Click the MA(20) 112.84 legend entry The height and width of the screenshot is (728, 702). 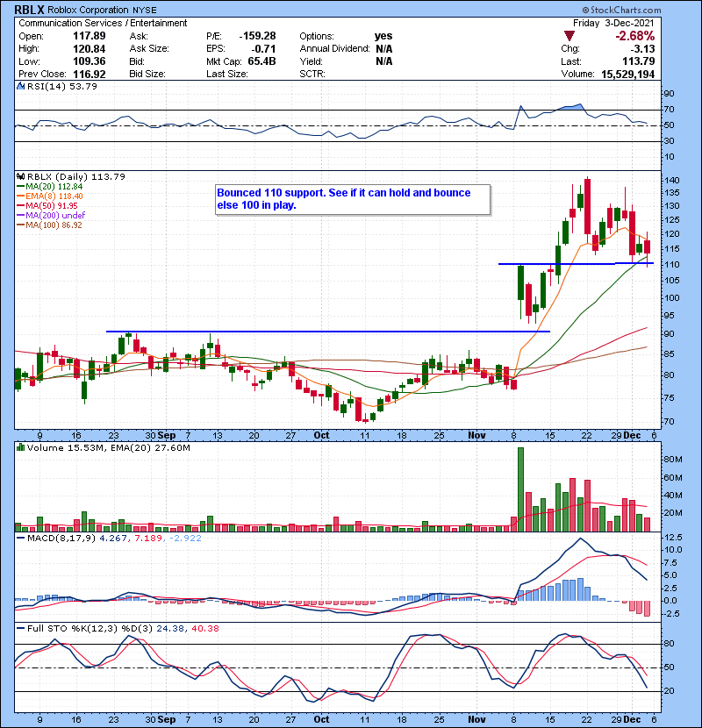click(50, 187)
